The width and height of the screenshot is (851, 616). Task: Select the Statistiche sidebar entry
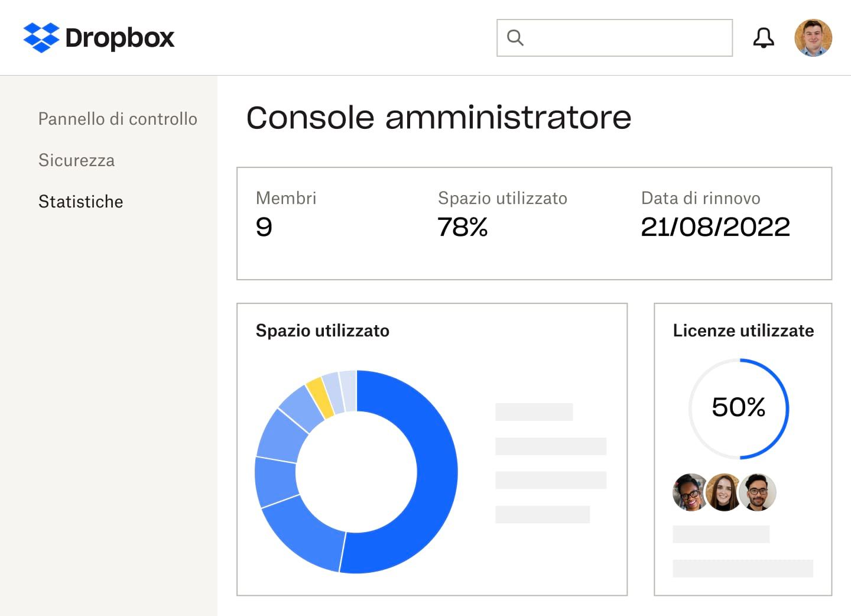click(x=81, y=202)
